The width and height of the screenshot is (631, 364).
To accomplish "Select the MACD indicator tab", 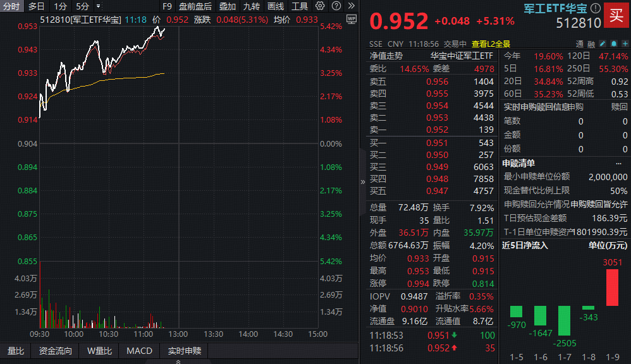I will pos(139,351).
